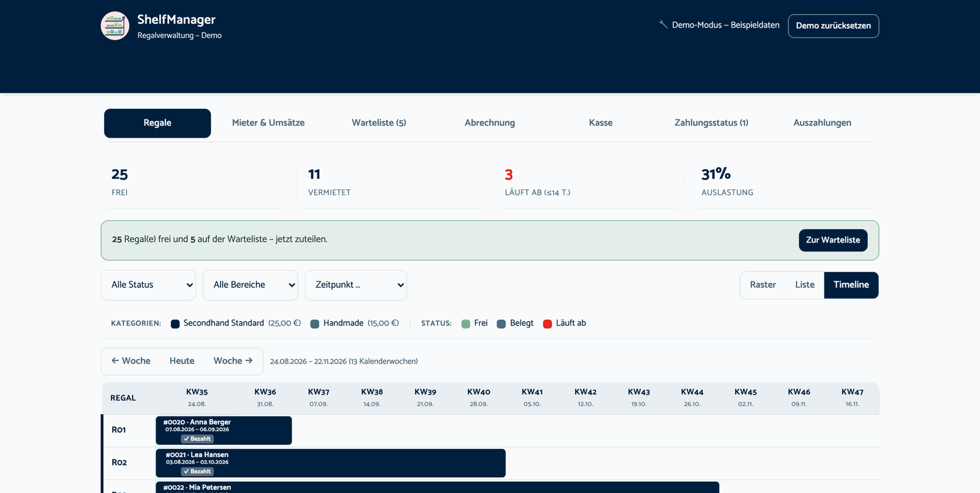Click the Handmade category color swatch
Viewport: 980px width, 493px height.
point(315,324)
